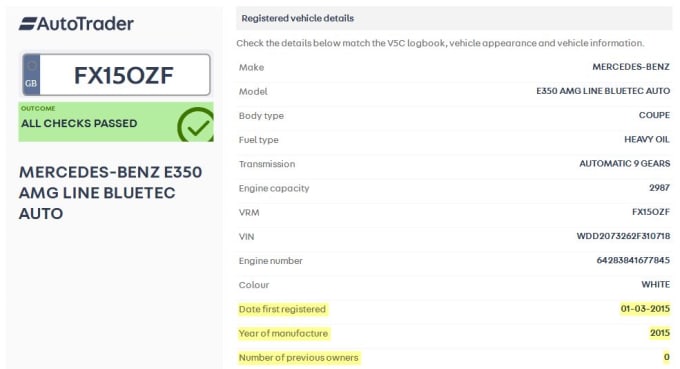Click the GB badge on the number plate
Image resolution: width=680 pixels, height=369 pixels.
pos(31,75)
